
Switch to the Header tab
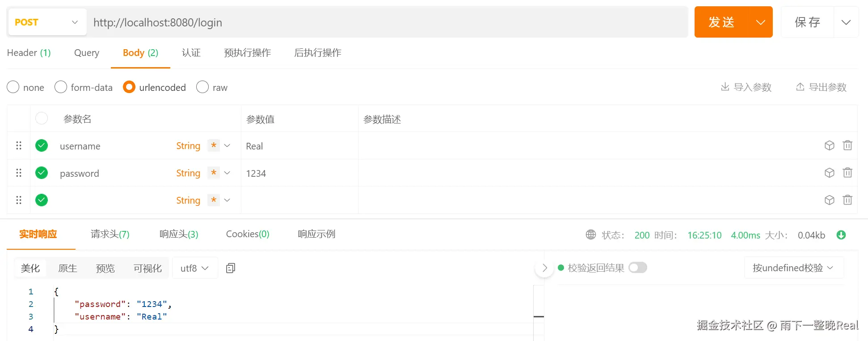[x=29, y=53]
